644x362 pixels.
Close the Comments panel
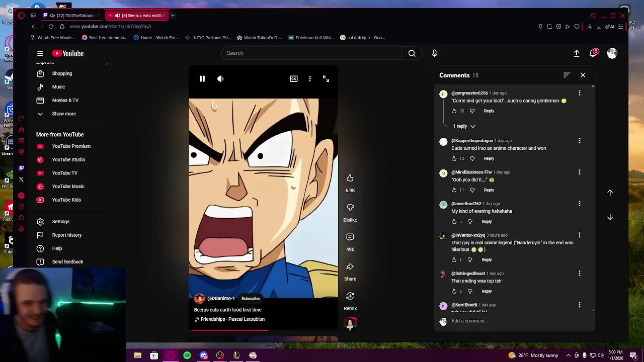583,75
